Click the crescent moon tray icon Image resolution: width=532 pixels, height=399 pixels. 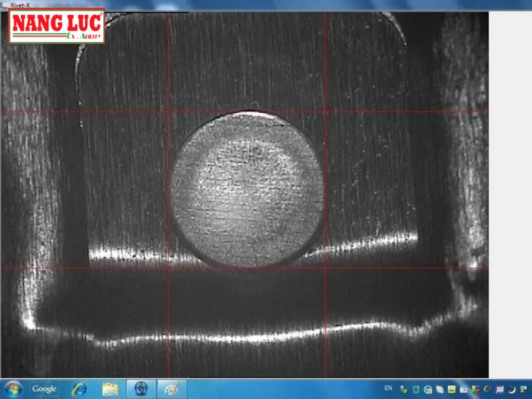[511, 389]
